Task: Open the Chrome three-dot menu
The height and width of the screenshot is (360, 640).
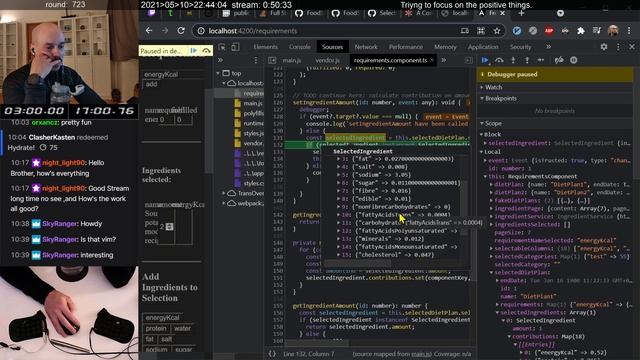Action: coord(629,31)
